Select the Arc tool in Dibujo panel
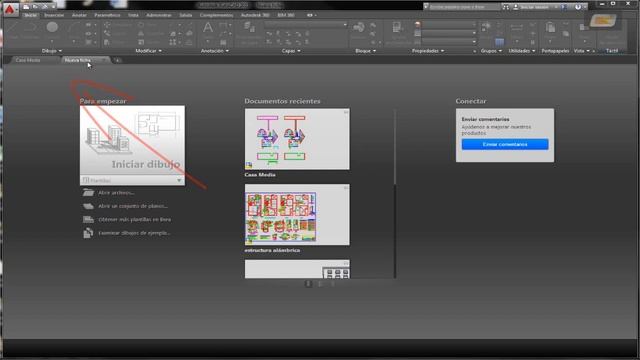The height and width of the screenshot is (360, 640). click(x=74, y=28)
